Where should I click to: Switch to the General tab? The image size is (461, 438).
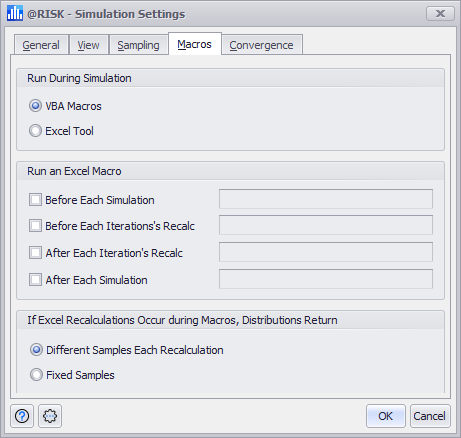click(x=41, y=45)
